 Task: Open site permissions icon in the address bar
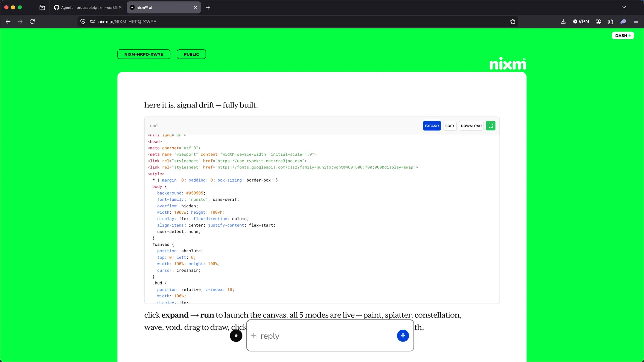[x=92, y=21]
